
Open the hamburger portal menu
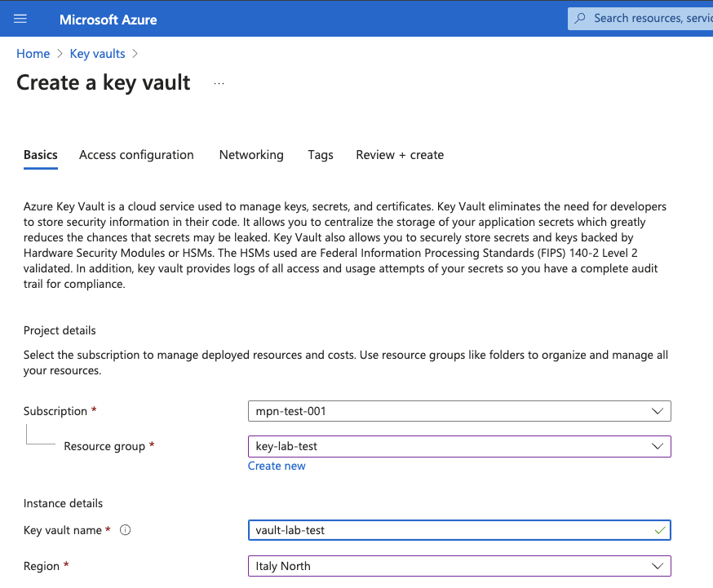pyautogui.click(x=20, y=19)
